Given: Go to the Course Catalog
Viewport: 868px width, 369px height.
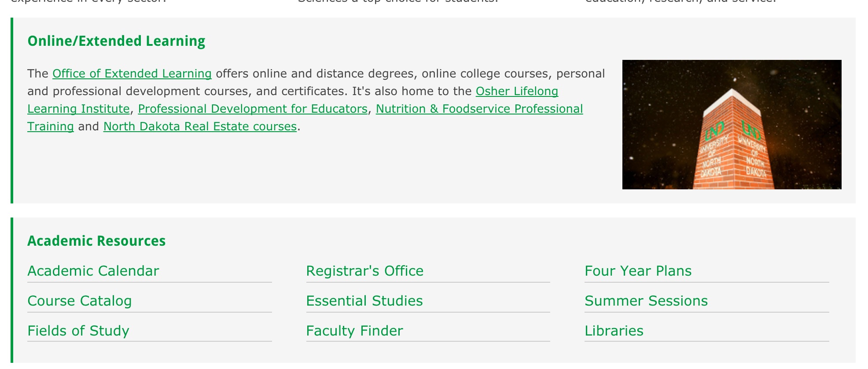Looking at the screenshot, I should click(x=80, y=301).
